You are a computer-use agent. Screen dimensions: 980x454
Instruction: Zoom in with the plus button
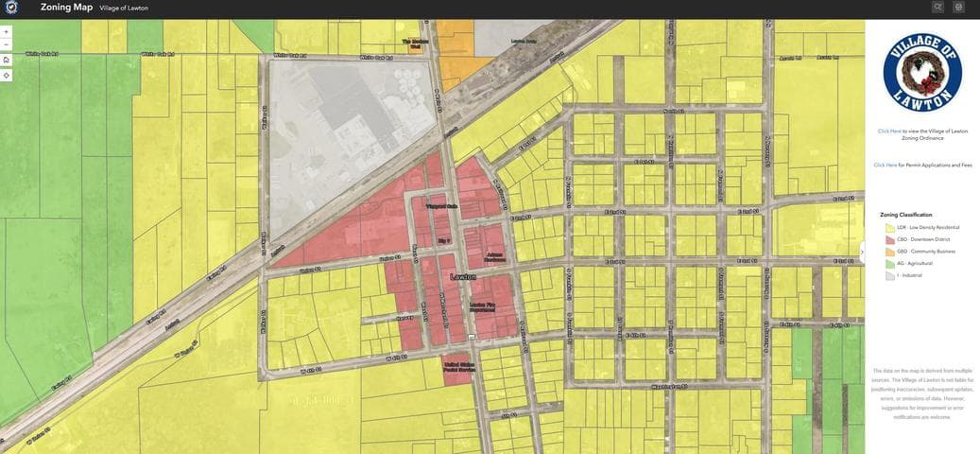7,32
